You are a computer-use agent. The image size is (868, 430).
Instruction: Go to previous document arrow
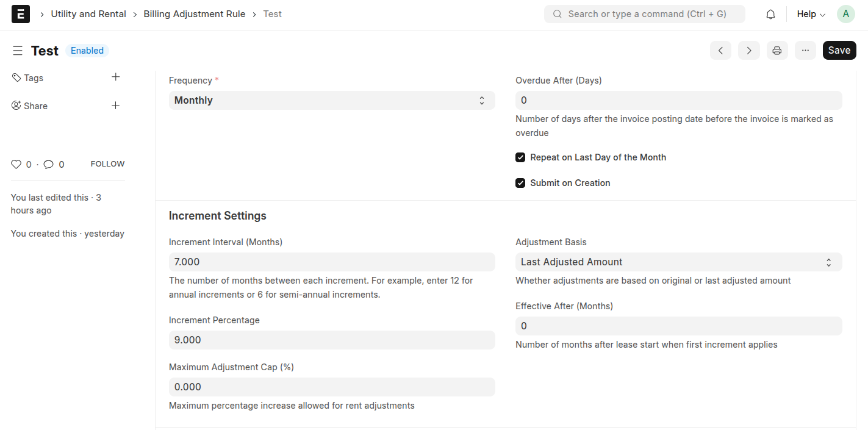pyautogui.click(x=720, y=51)
